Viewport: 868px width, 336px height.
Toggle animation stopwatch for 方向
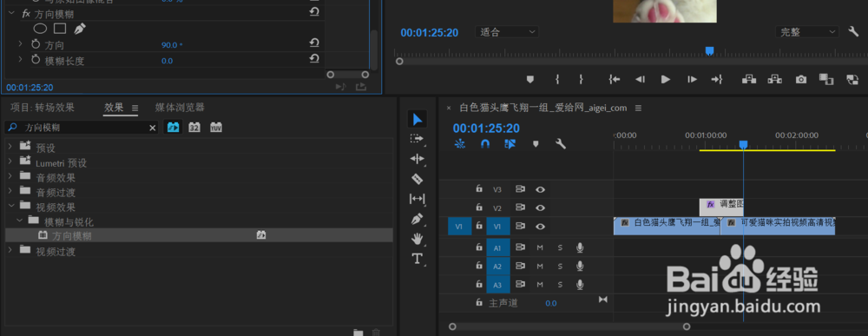[36, 43]
